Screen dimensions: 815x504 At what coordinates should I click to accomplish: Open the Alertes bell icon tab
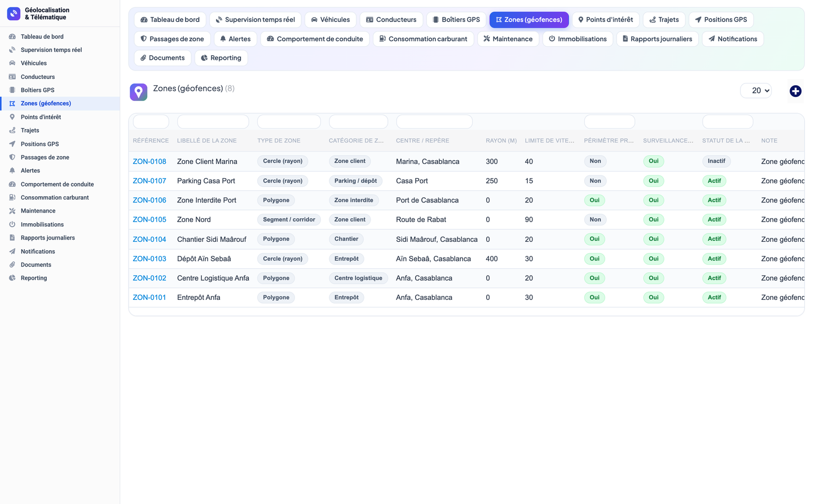point(223,39)
